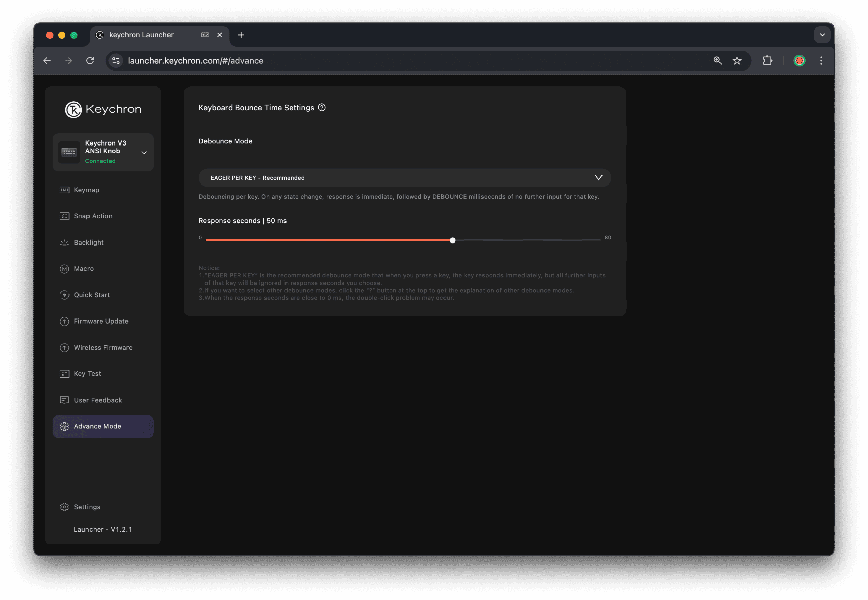Viewport: 868px width, 600px height.
Task: Click the Settings gear in the sidebar
Action: point(65,507)
